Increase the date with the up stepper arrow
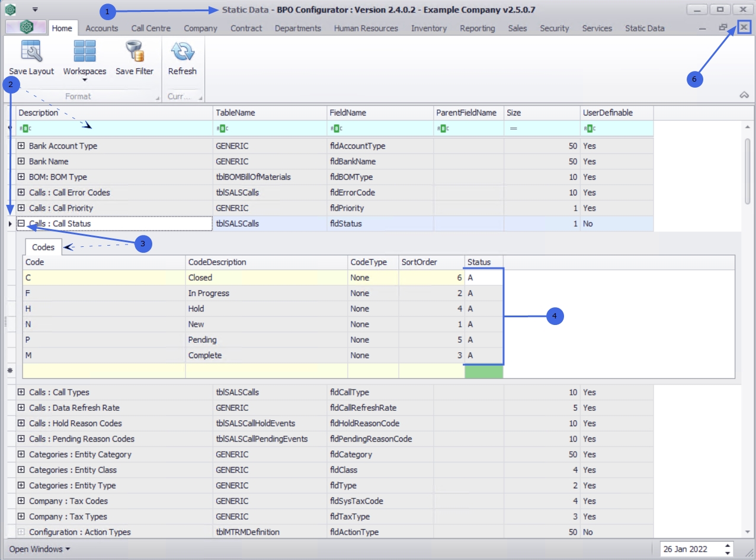 [728, 545]
